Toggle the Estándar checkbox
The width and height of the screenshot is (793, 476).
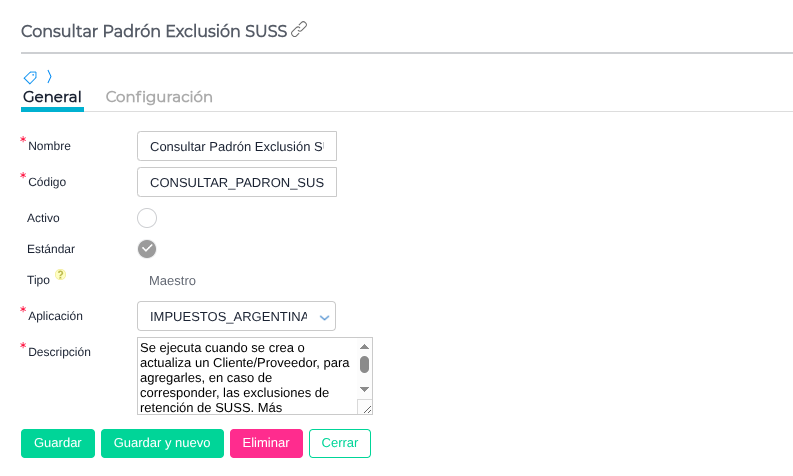[147, 249]
